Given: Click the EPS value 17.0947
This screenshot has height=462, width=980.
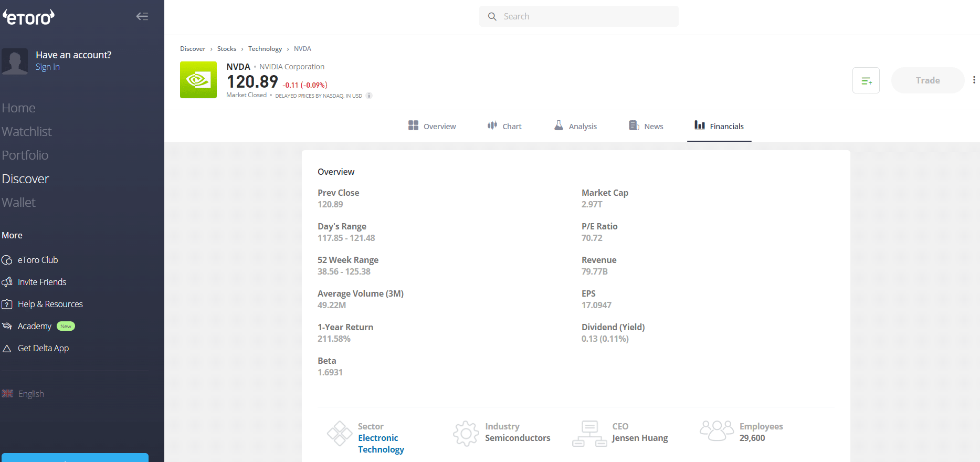Looking at the screenshot, I should click(x=596, y=305).
